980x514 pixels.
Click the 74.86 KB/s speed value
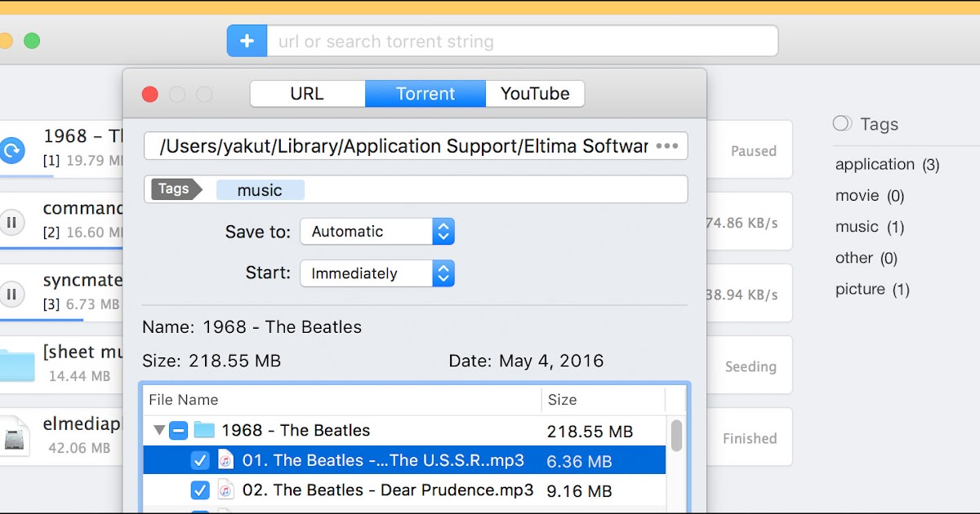[742, 223]
